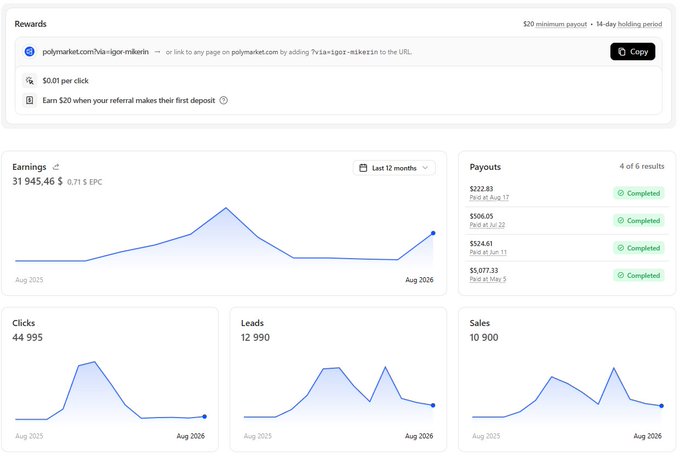Click the 0.71 $ EPC value
The image size is (680, 457).
(x=85, y=182)
